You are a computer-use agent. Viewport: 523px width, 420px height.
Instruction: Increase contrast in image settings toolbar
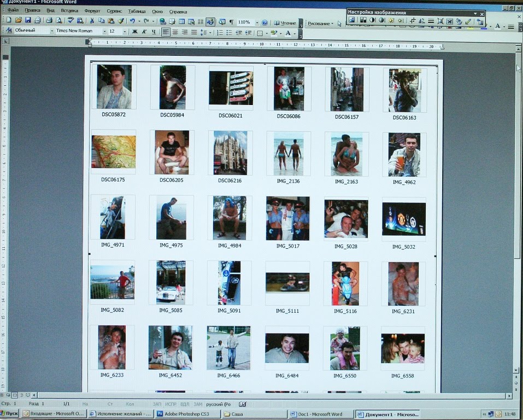click(x=372, y=20)
